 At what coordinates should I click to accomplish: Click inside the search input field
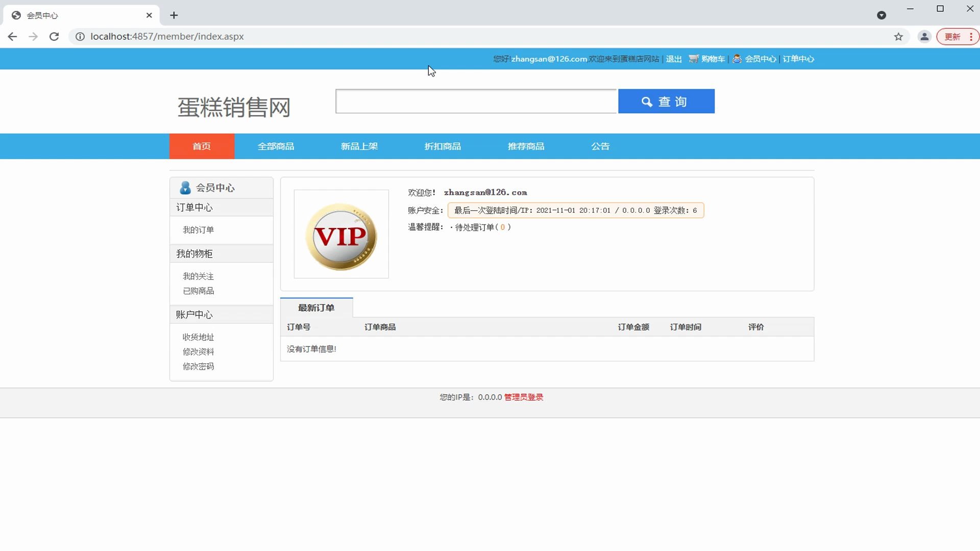coord(475,101)
